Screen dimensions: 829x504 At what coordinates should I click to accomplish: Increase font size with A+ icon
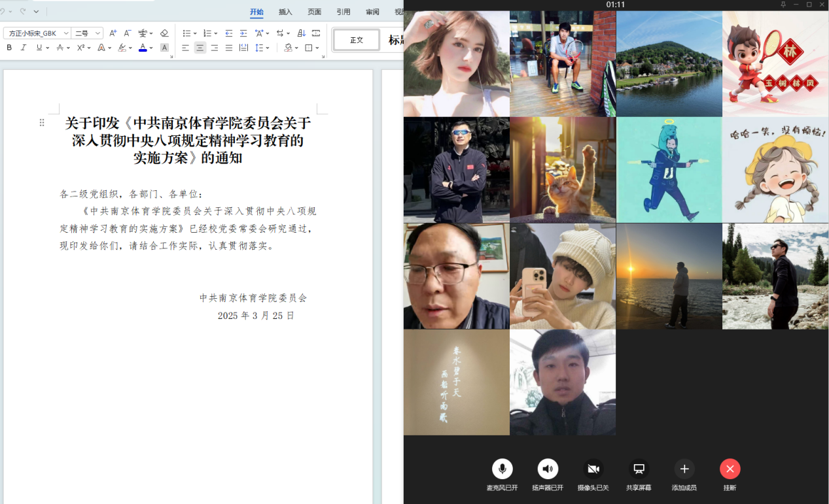pyautogui.click(x=113, y=33)
